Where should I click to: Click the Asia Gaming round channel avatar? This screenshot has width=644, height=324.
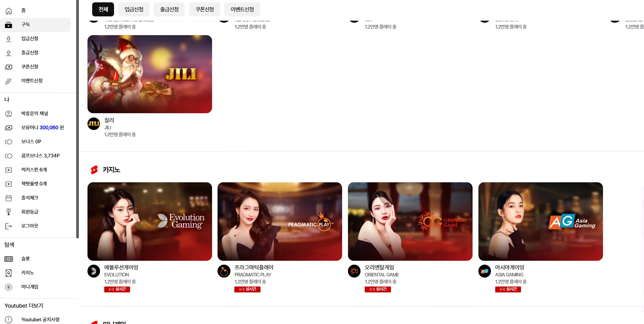tap(485, 271)
